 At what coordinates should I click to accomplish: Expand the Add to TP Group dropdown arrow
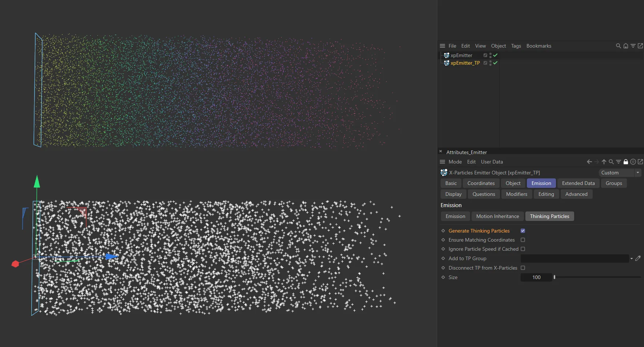click(631, 258)
